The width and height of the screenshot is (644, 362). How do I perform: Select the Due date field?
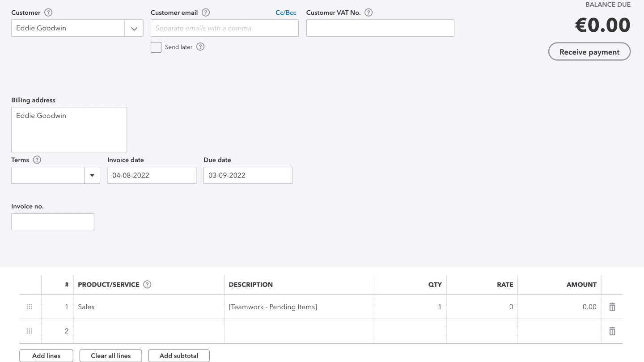[x=248, y=176]
